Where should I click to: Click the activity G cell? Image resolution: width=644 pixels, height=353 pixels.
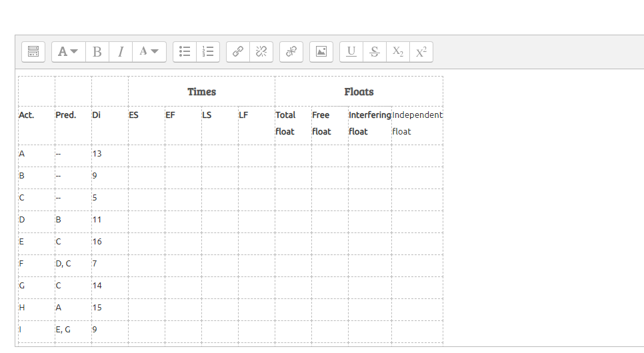tap(37, 287)
